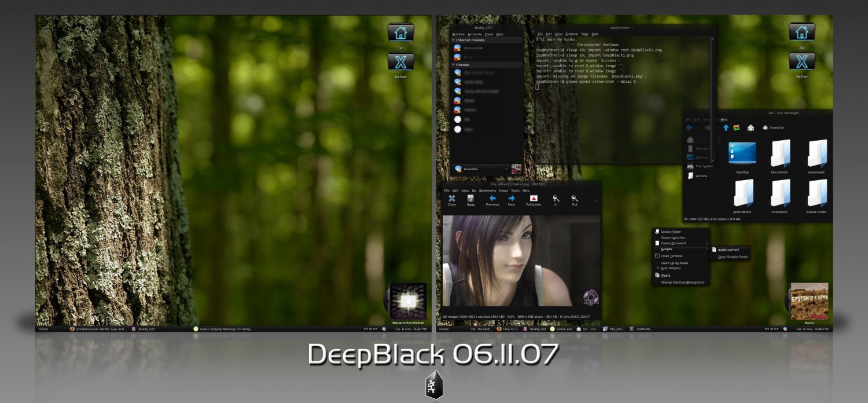Open the izo home icon on left desktop
Viewport: 868px width, 403px height.
click(x=400, y=33)
